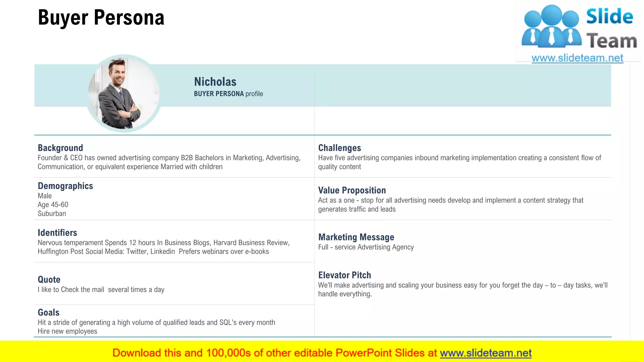This screenshot has width=644, height=362.
Task: Click the 'Hire new employees' goal text
Action: tap(67, 331)
